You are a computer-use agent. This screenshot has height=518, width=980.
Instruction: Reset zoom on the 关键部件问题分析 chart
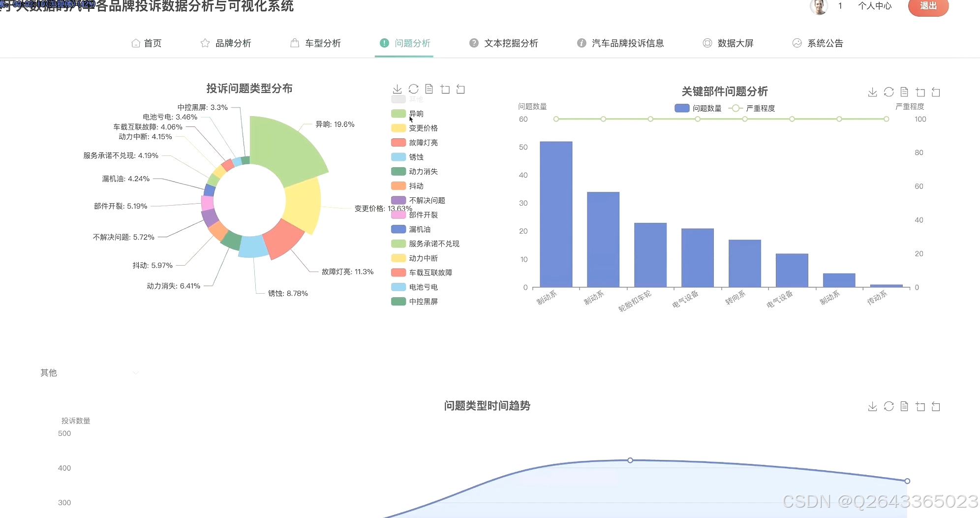pos(936,92)
